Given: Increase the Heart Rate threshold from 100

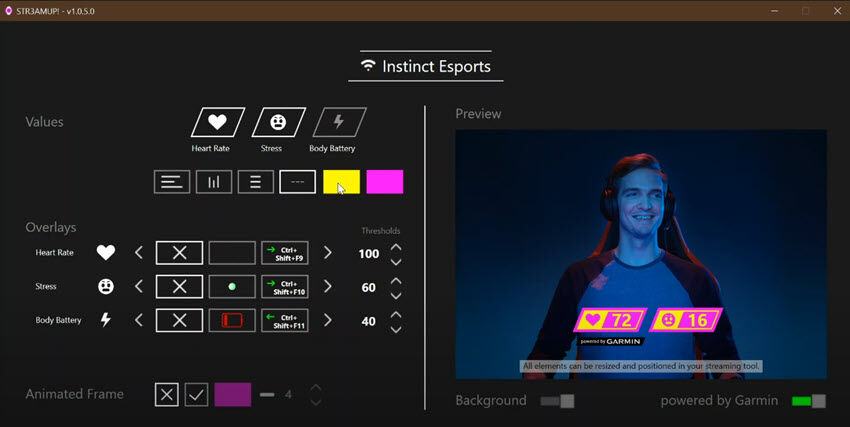Looking at the screenshot, I should 396,247.
